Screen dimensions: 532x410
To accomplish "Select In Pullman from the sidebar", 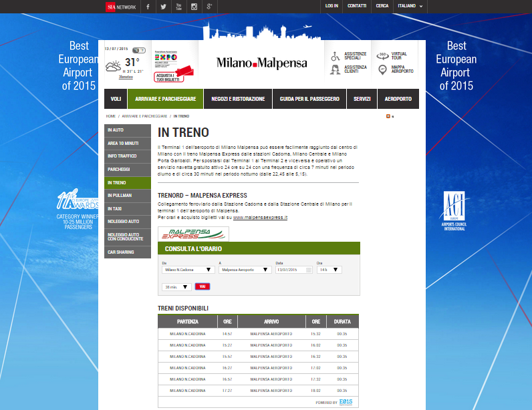I will pyautogui.click(x=128, y=195).
